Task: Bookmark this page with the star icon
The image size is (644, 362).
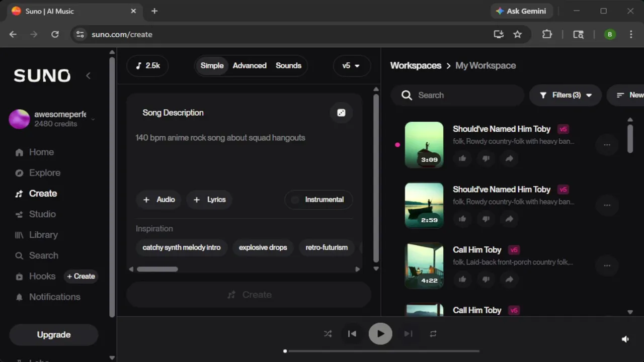Action: point(517,34)
